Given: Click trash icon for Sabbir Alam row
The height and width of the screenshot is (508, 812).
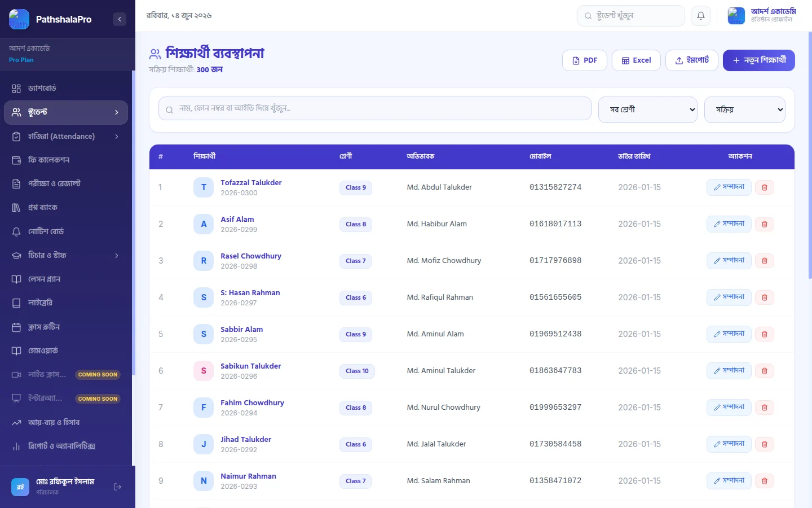Looking at the screenshot, I should pos(765,334).
